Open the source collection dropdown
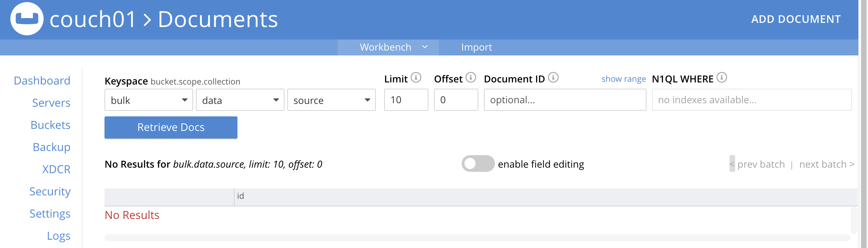This screenshot has width=868, height=248. tap(331, 100)
